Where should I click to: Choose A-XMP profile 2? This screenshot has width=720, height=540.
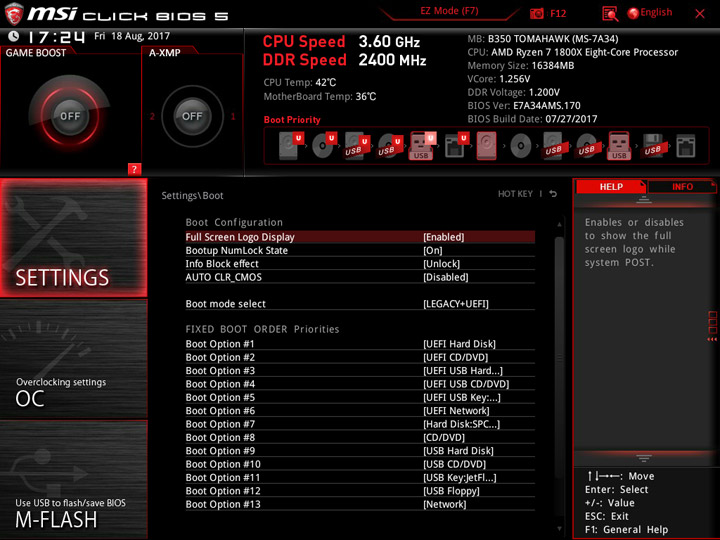click(152, 116)
